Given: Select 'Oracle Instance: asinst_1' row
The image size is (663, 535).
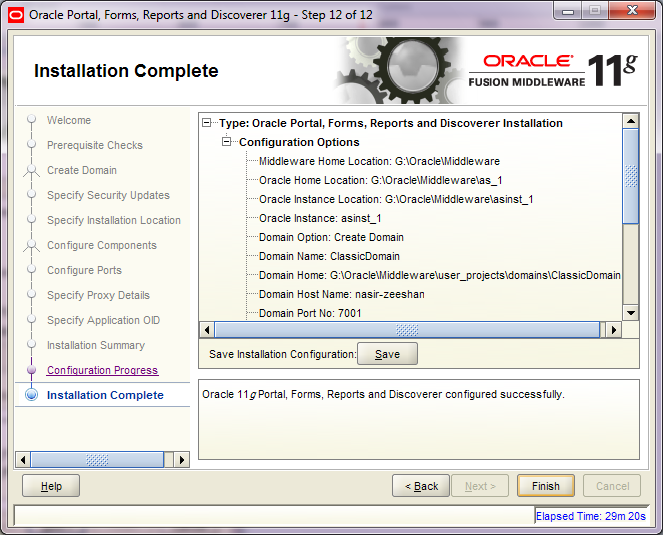Looking at the screenshot, I should click(320, 218).
